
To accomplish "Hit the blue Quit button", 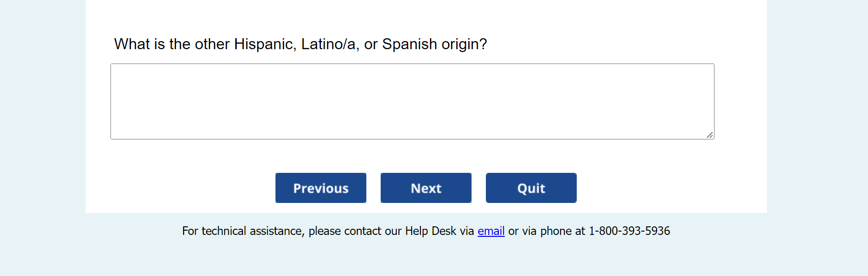I will point(531,188).
